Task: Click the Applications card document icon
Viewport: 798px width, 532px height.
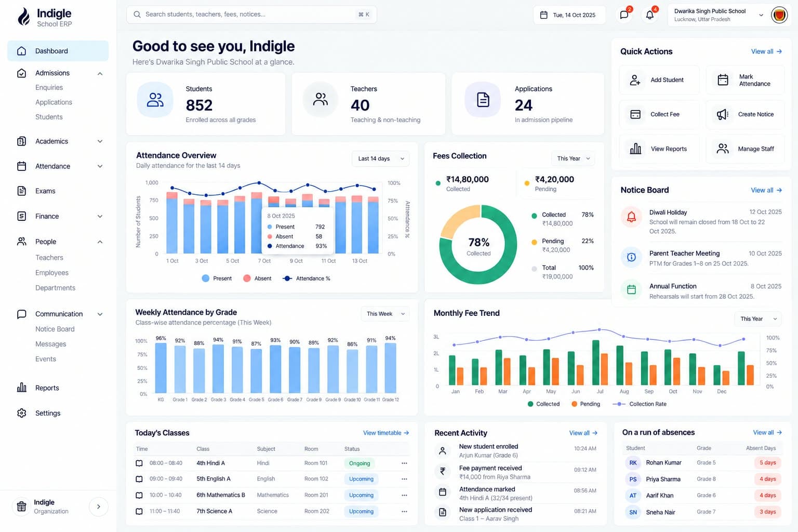Action: click(483, 100)
